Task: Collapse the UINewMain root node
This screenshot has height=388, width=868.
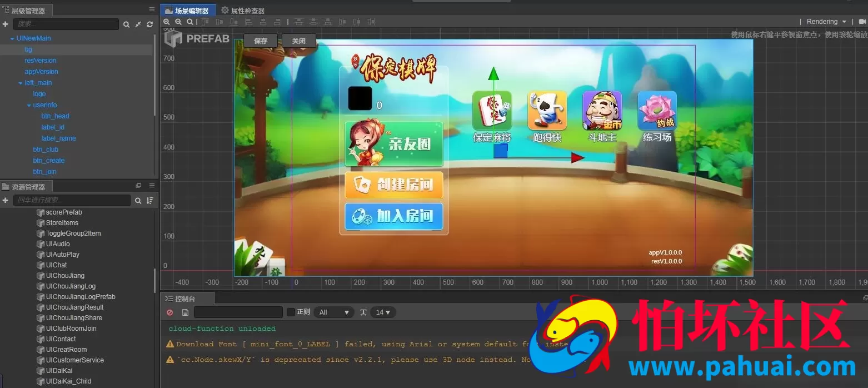Action: click(12, 38)
